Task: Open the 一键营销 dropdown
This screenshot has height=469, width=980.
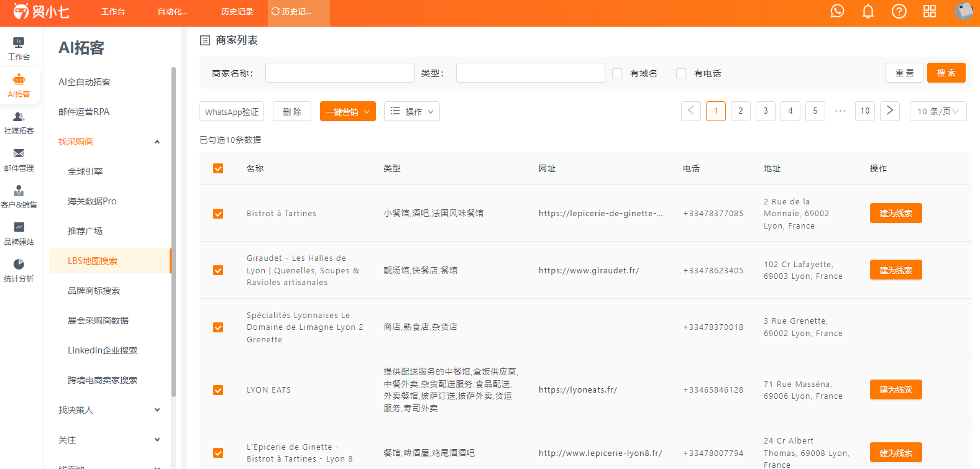Action: (348, 111)
